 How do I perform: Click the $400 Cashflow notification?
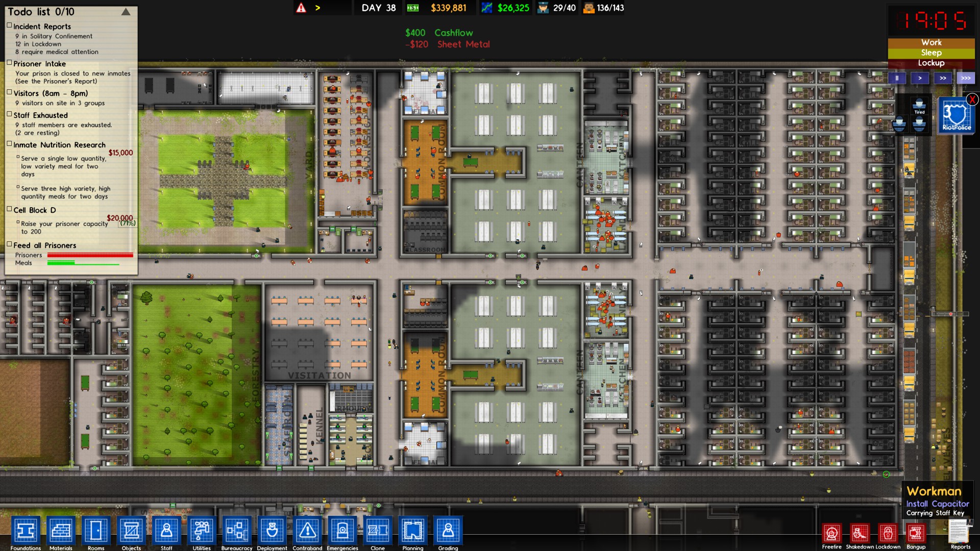pos(439,33)
